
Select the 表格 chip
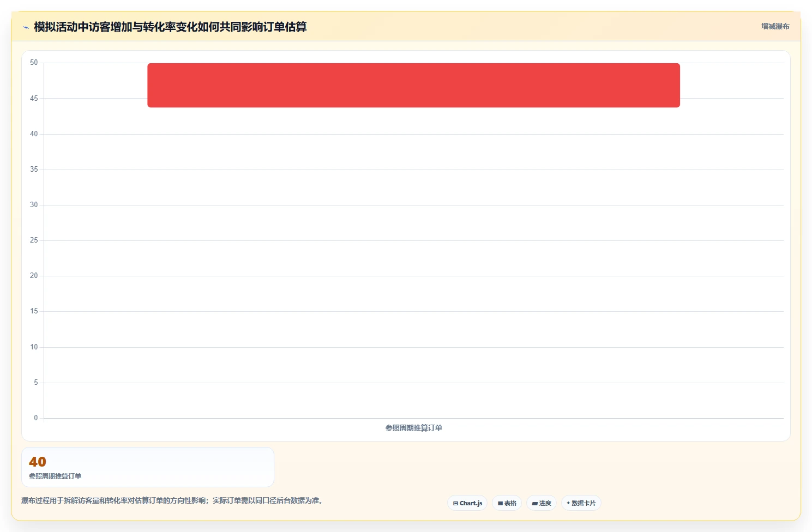click(507, 503)
